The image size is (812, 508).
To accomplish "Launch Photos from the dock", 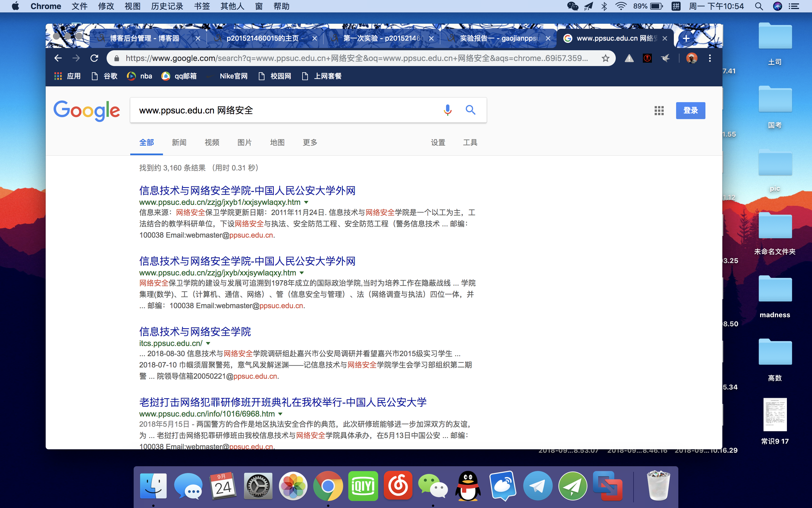I will pyautogui.click(x=293, y=486).
